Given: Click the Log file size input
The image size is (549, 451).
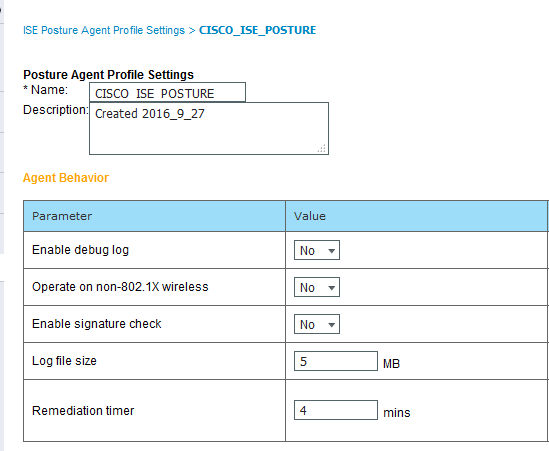Looking at the screenshot, I should pos(335,361).
